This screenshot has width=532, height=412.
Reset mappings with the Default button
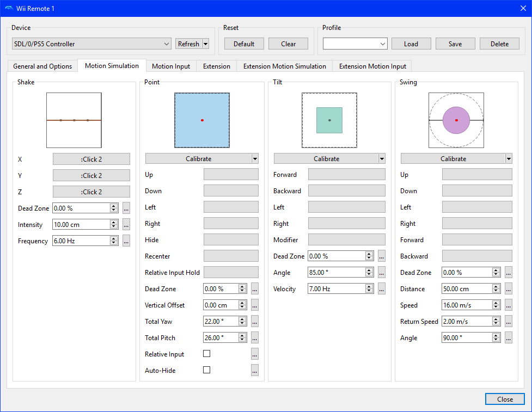(x=244, y=44)
